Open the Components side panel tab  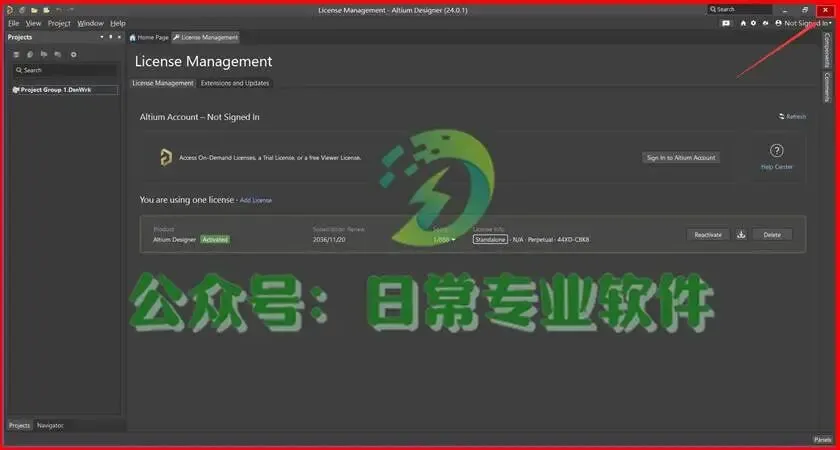(827, 50)
